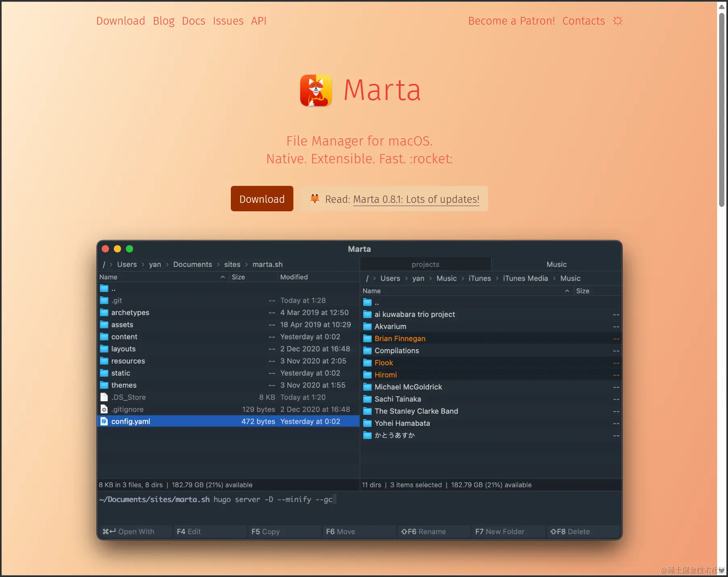Screen dimensions: 728x577
Task: Open Marta 0.8.1: Lots of updates link
Action: tap(416, 199)
